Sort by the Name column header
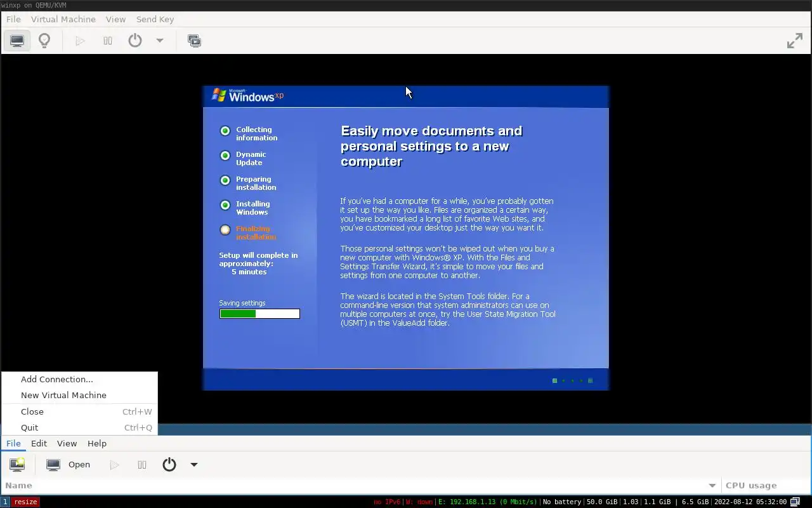The width and height of the screenshot is (812, 508). coord(362,485)
